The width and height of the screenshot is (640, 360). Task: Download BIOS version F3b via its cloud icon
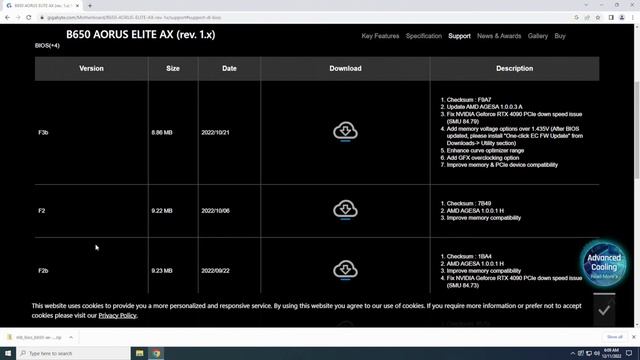(x=345, y=131)
